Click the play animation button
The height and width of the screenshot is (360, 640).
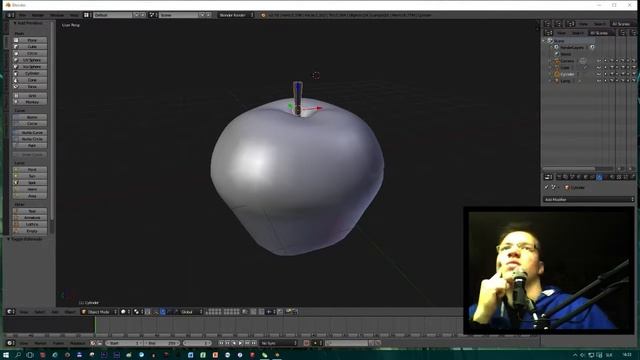[x=241, y=343]
